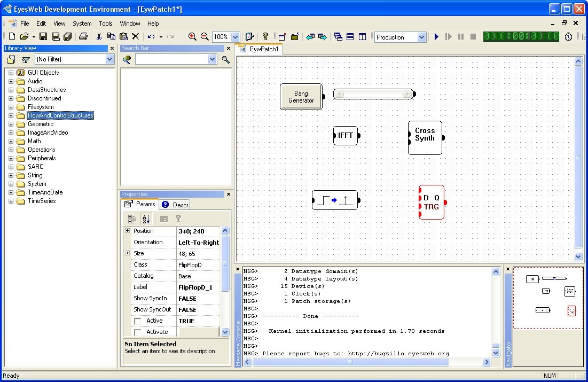Open the Help menu
This screenshot has width=588, height=382.
coord(153,24)
